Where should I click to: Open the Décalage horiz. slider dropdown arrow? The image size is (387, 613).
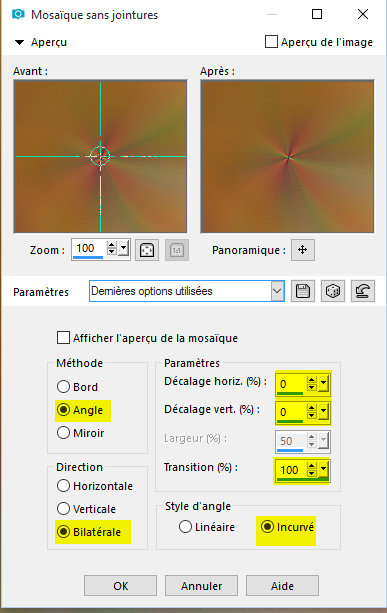pos(323,382)
